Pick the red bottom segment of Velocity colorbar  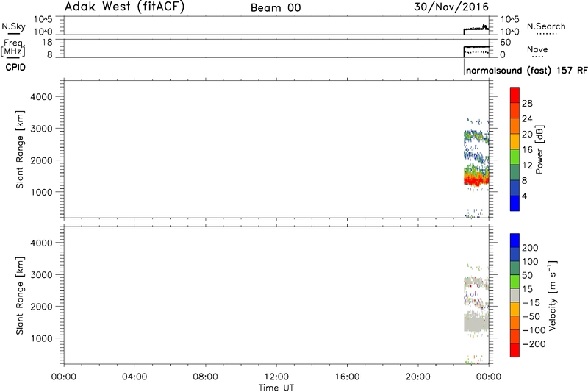click(514, 350)
